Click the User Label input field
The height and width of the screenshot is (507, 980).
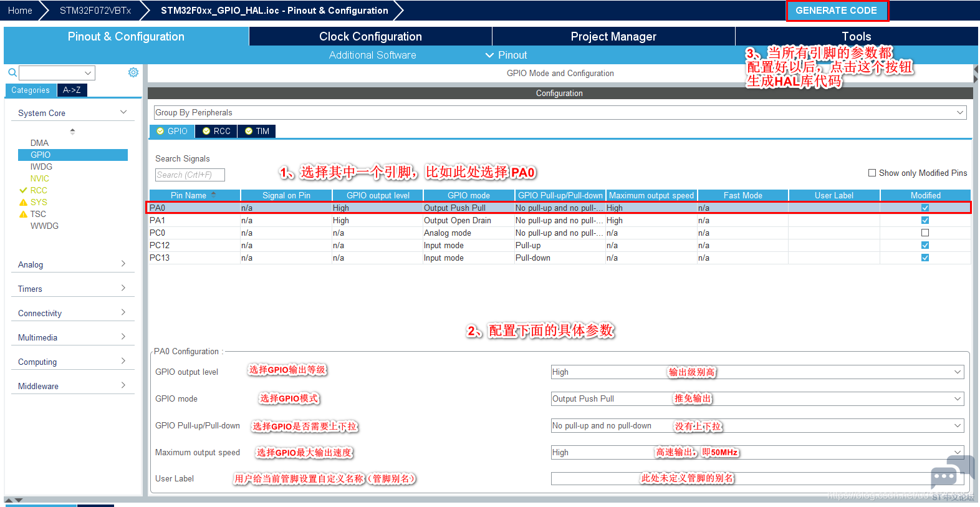tap(757, 479)
